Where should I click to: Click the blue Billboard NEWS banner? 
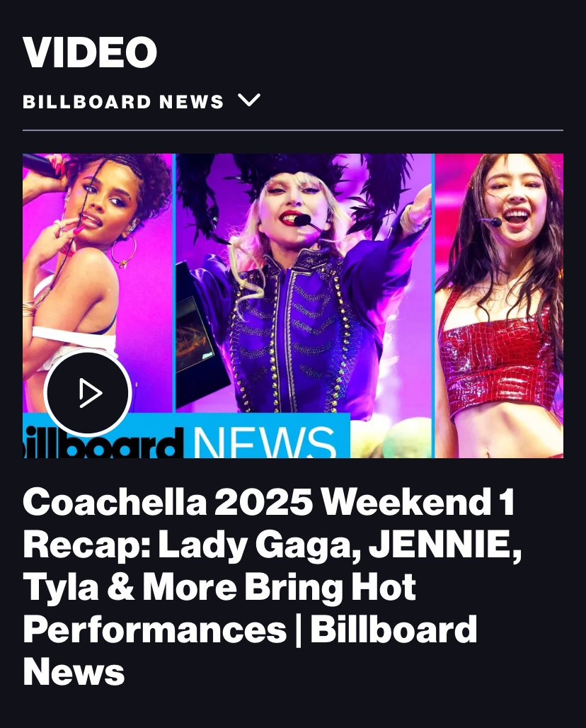click(x=187, y=436)
